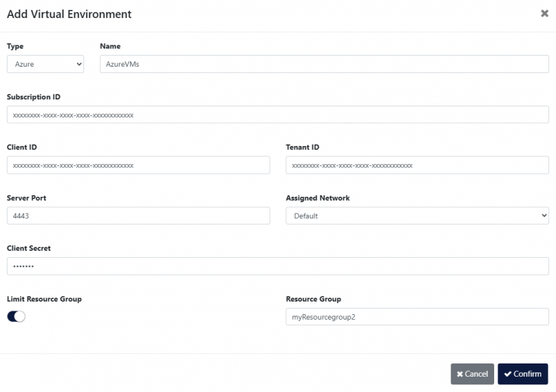Click into the Subscription ID input
This screenshot has width=556, height=392.
point(278,115)
